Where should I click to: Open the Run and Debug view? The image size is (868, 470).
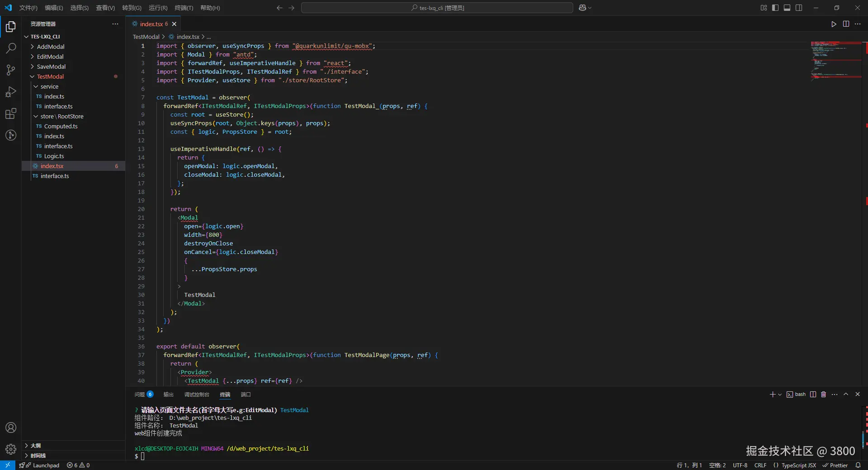click(11, 92)
